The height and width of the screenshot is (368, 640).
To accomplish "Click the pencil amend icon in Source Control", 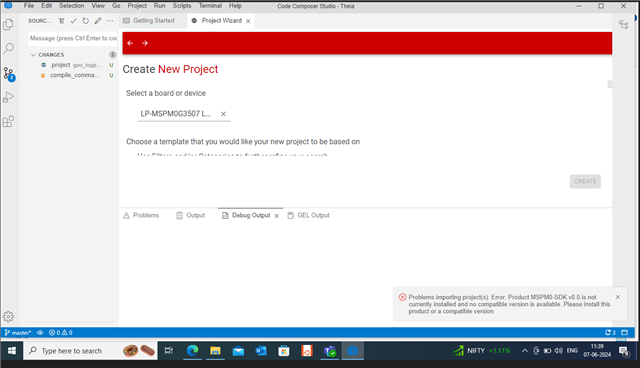I will point(98,21).
